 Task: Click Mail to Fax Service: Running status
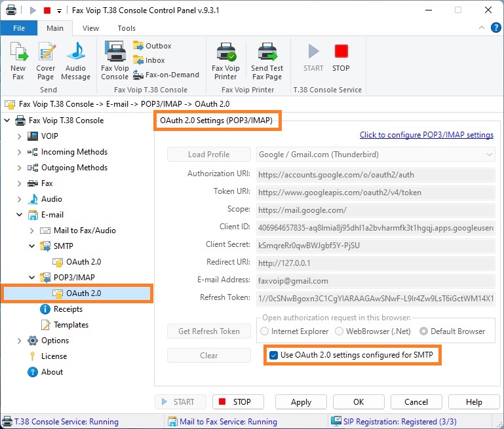222,422
